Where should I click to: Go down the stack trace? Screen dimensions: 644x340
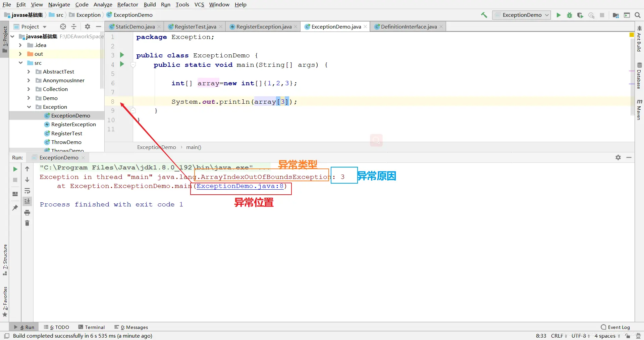[27, 180]
